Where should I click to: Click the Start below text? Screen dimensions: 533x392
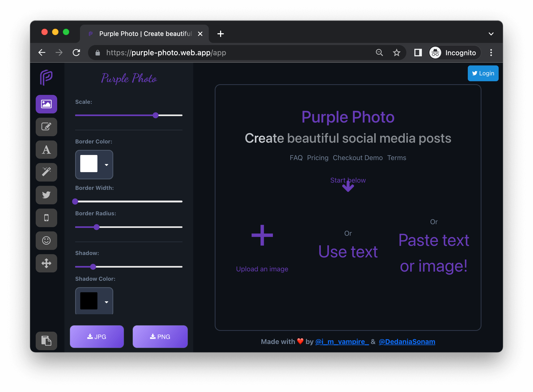coord(348,180)
